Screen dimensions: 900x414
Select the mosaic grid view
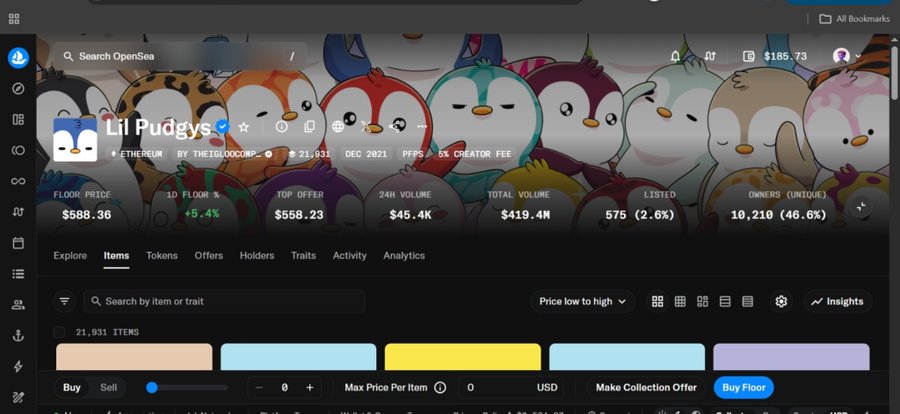click(703, 301)
